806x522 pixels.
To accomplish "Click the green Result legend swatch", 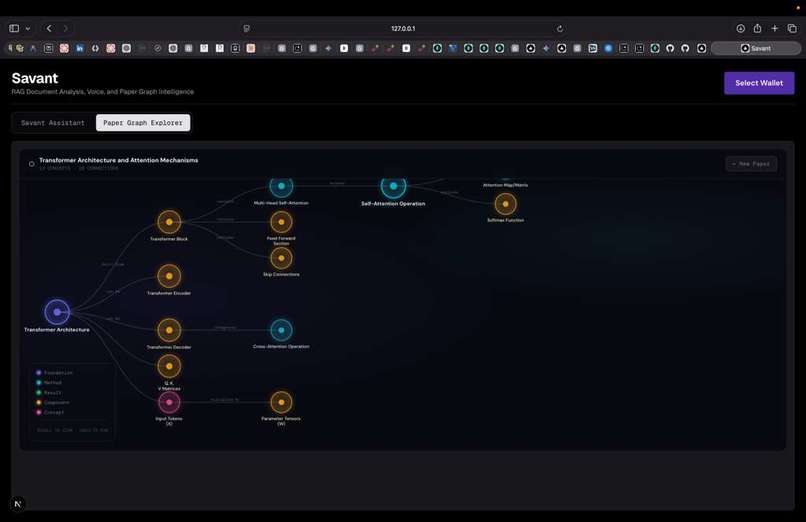I will [x=39, y=393].
